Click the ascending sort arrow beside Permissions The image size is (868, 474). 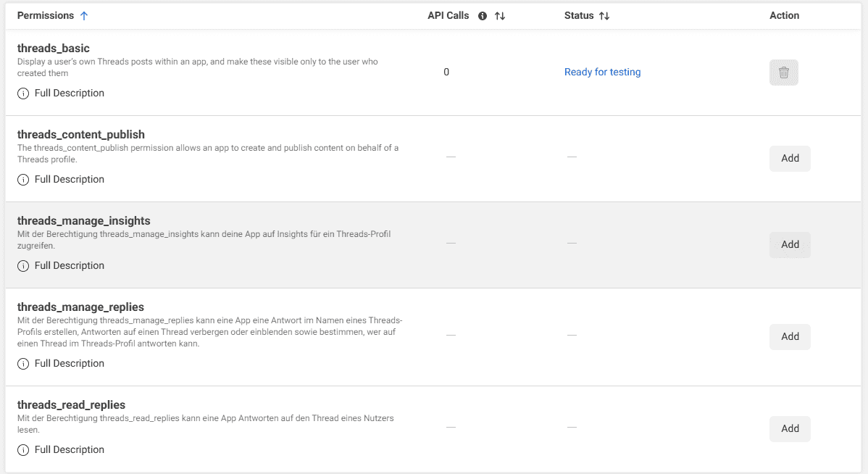[84, 14]
